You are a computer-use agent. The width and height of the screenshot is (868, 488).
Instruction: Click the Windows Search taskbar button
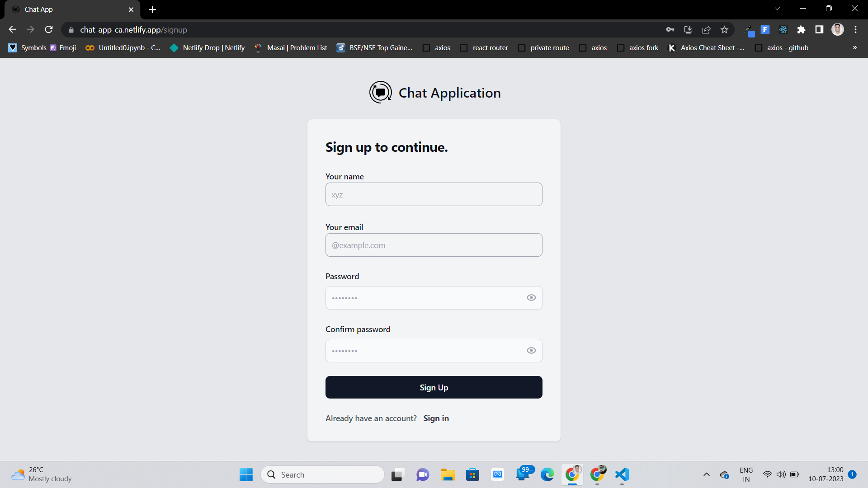[322, 474]
